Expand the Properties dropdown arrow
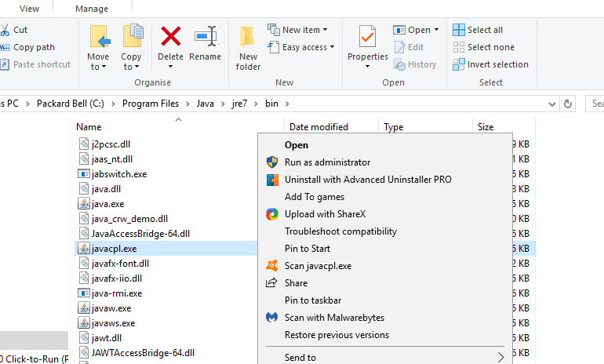The height and width of the screenshot is (364, 604). [367, 67]
